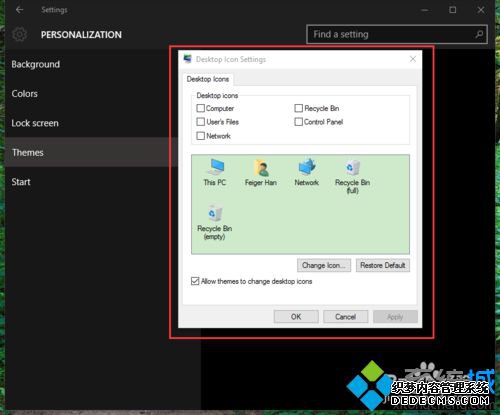Tick the Network desktop icon checkbox
Image resolution: width=500 pixels, height=415 pixels.
[x=201, y=136]
